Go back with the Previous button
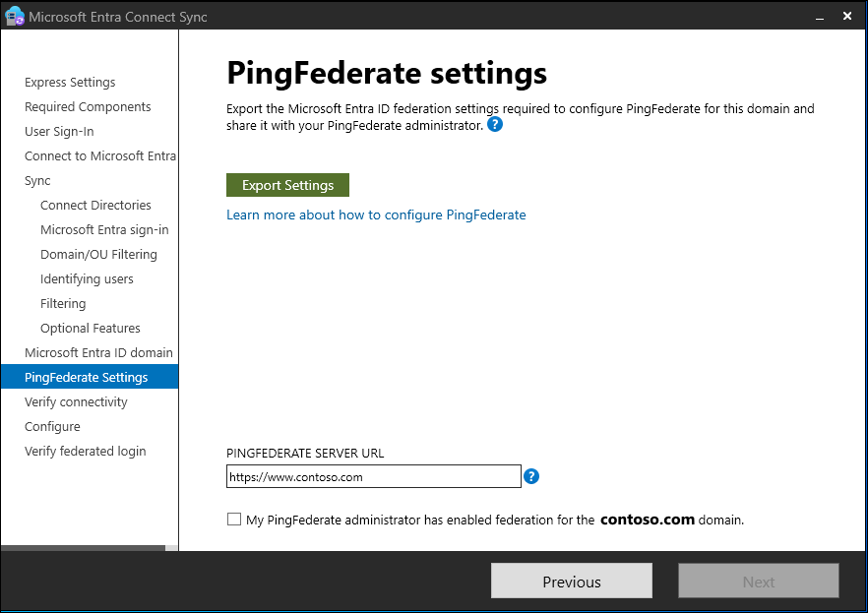868x613 pixels. point(571,581)
